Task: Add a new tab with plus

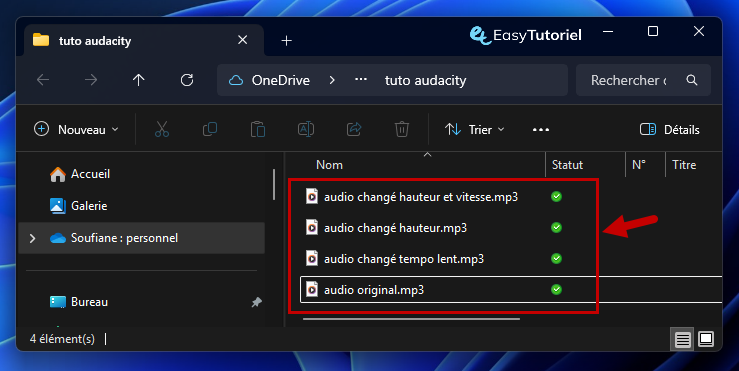Action: tap(287, 41)
